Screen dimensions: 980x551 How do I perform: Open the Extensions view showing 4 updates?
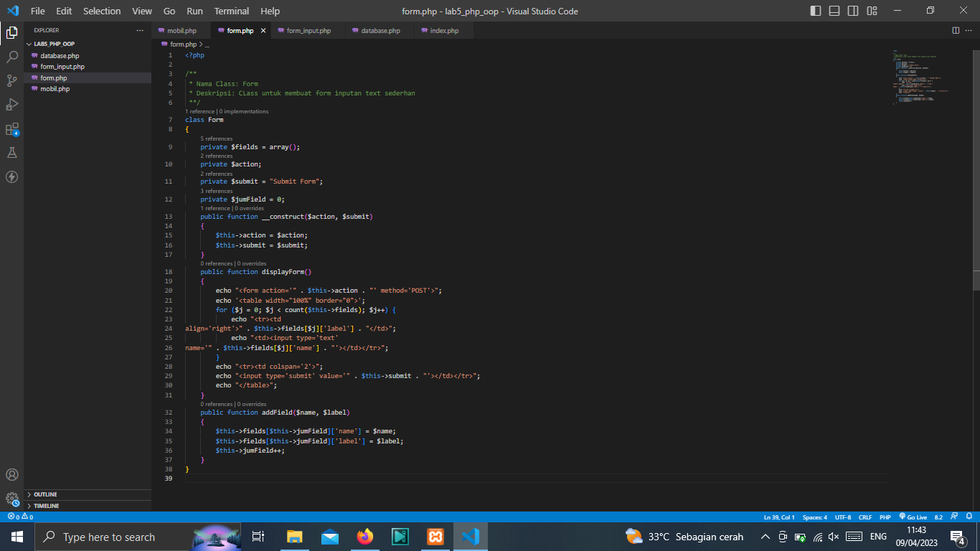tap(11, 129)
